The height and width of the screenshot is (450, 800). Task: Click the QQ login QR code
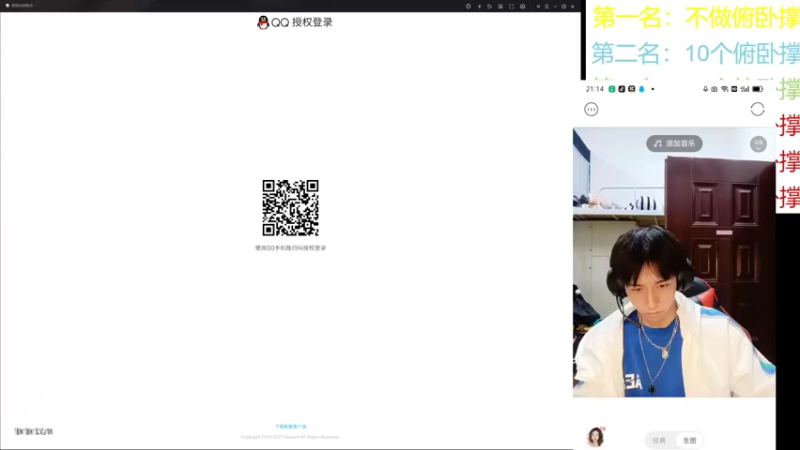pos(290,208)
